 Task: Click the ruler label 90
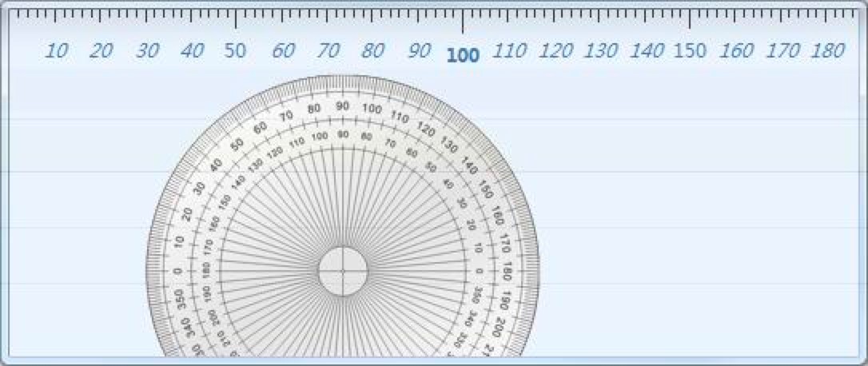click(x=419, y=51)
